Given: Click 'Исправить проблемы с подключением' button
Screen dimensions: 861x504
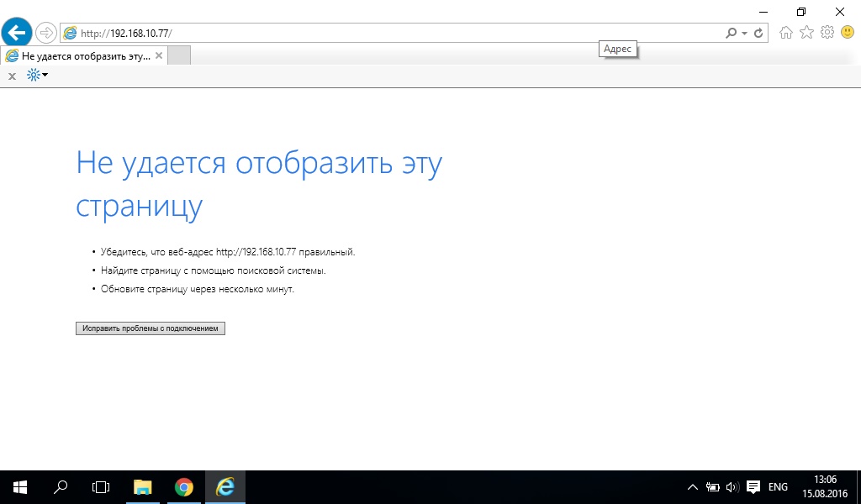Looking at the screenshot, I should click(x=151, y=328).
